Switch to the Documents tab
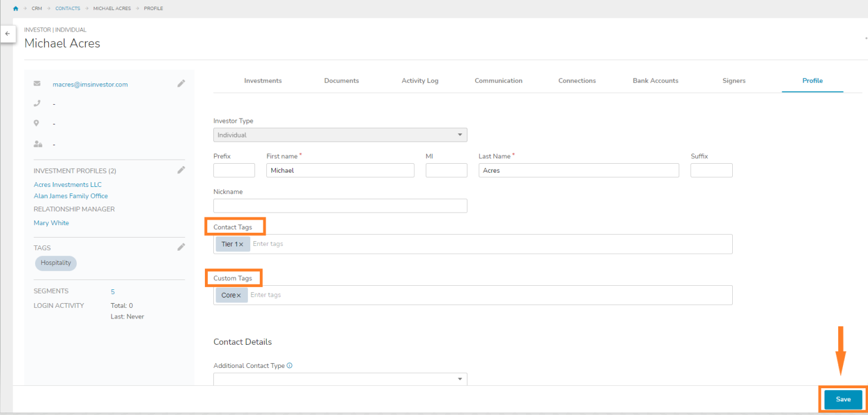This screenshot has width=868, height=415. pos(341,80)
